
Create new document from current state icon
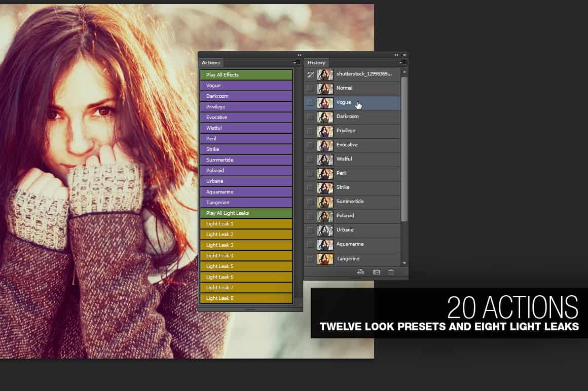pos(360,272)
